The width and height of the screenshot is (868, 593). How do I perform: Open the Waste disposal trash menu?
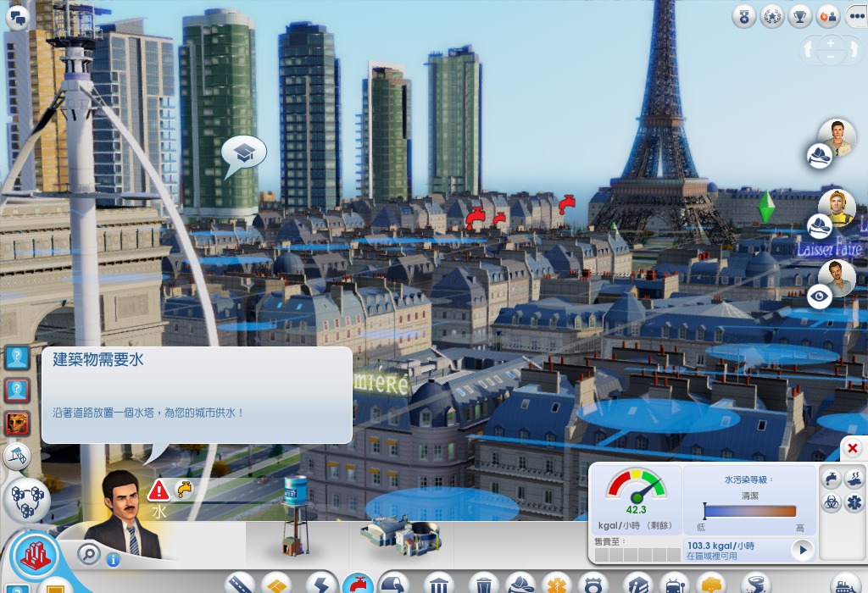coord(483,583)
